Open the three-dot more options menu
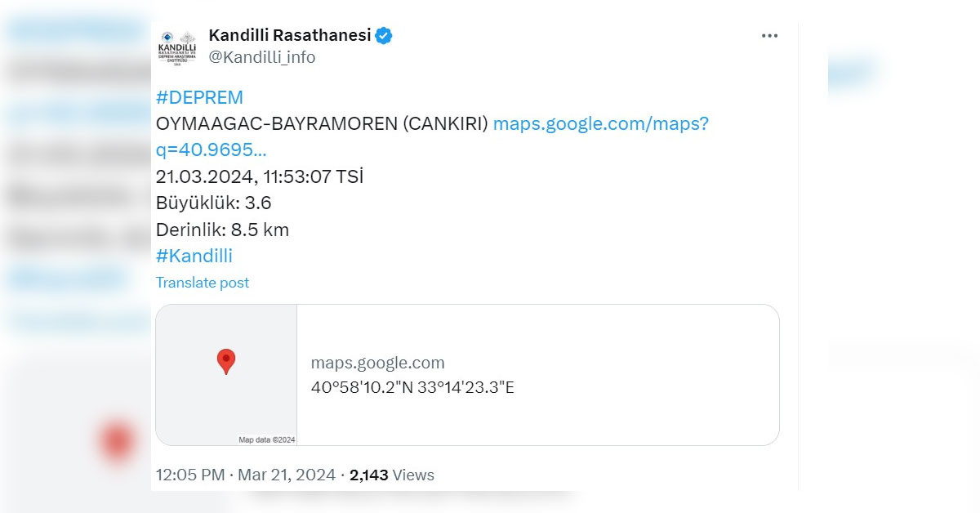980x513 pixels. (769, 36)
